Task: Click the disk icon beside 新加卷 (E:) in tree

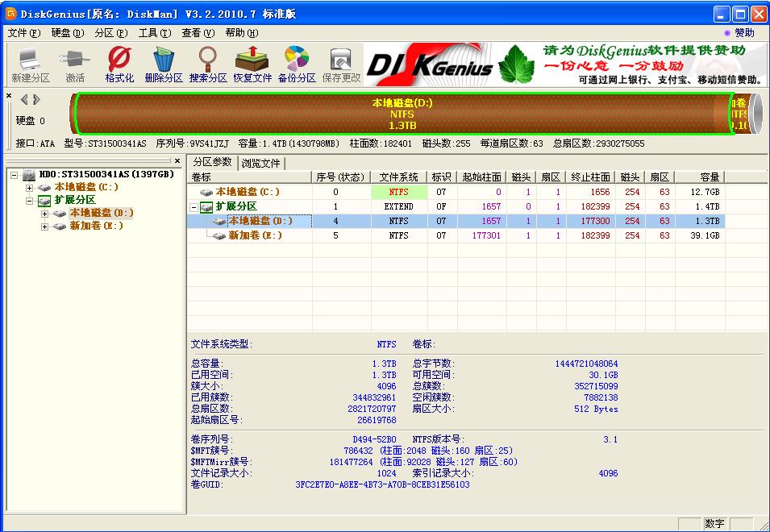Action: 60,227
